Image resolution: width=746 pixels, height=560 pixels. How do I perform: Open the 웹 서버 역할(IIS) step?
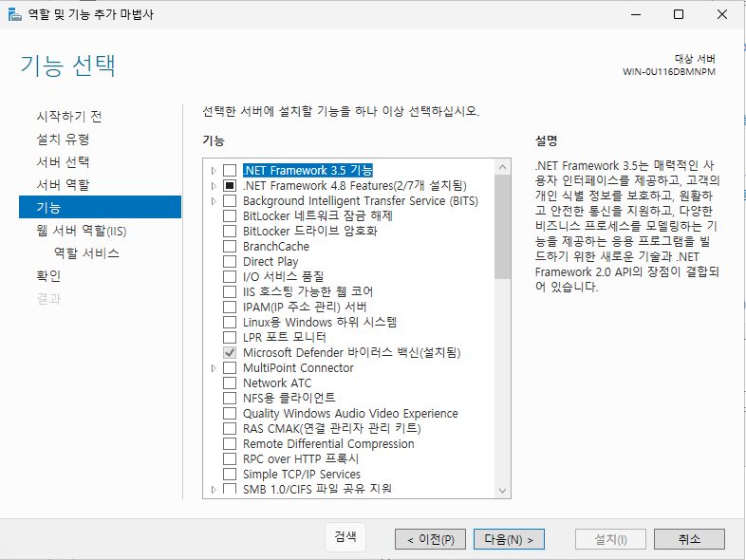pyautogui.click(x=82, y=231)
